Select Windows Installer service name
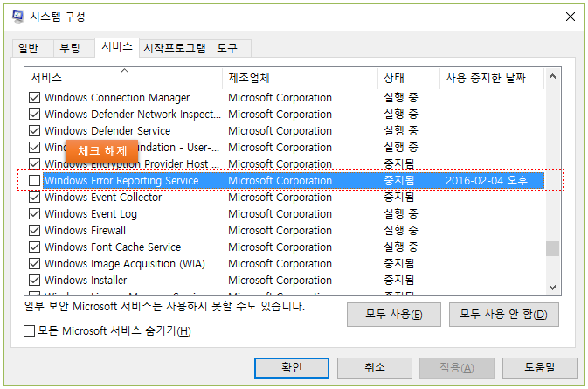Image resolution: width=588 pixels, height=389 pixels. click(86, 281)
